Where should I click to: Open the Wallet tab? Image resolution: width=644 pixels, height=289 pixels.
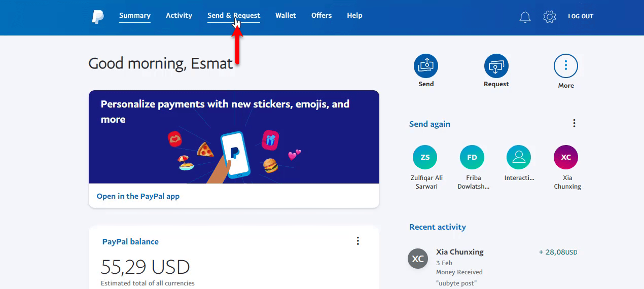pyautogui.click(x=285, y=16)
